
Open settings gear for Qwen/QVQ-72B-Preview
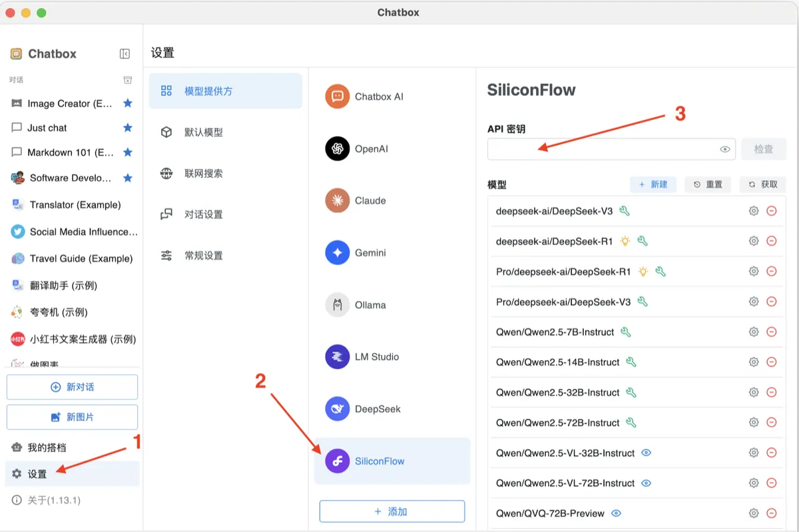pyautogui.click(x=754, y=513)
